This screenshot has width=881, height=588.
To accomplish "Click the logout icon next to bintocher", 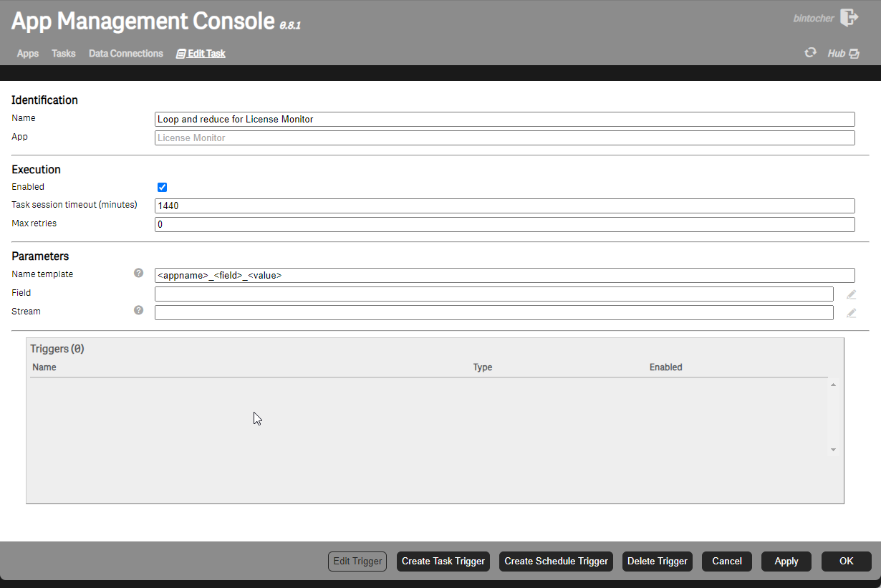I will (x=849, y=18).
